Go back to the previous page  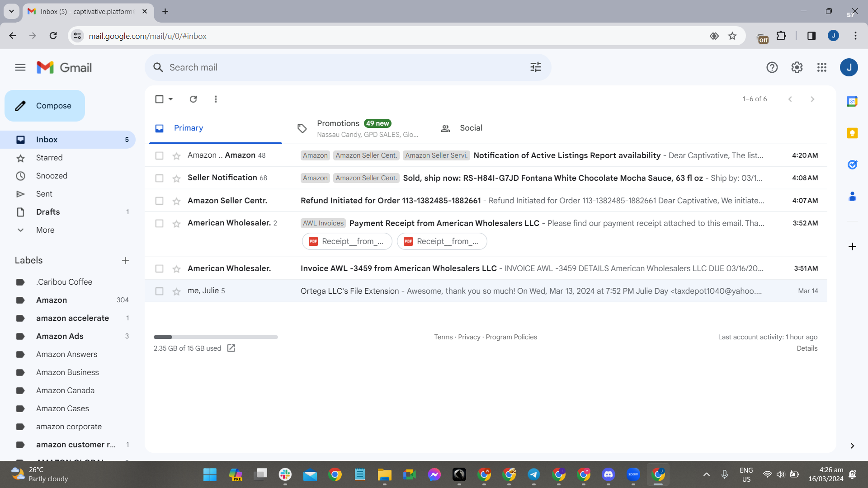[x=13, y=36]
